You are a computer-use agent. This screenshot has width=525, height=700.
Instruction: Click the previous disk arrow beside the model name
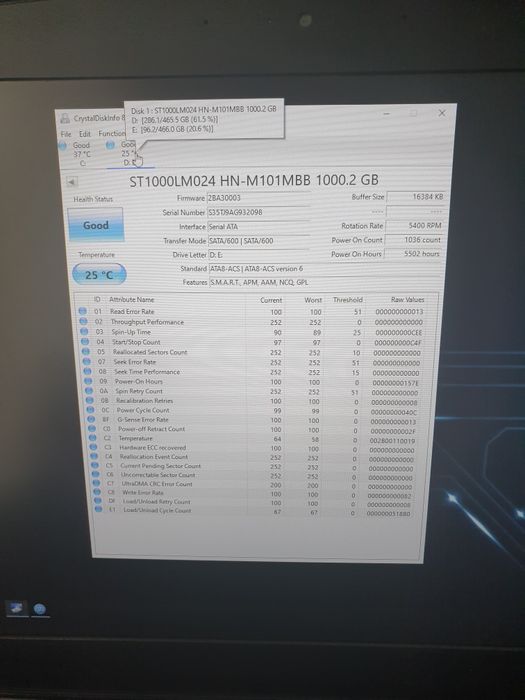71,182
